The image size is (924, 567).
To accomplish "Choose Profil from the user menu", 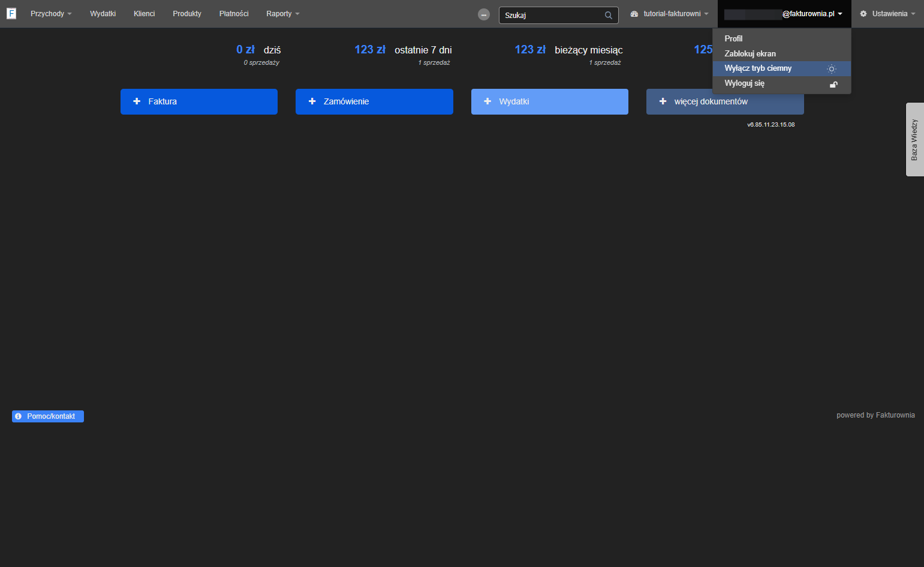I will tap(782, 38).
